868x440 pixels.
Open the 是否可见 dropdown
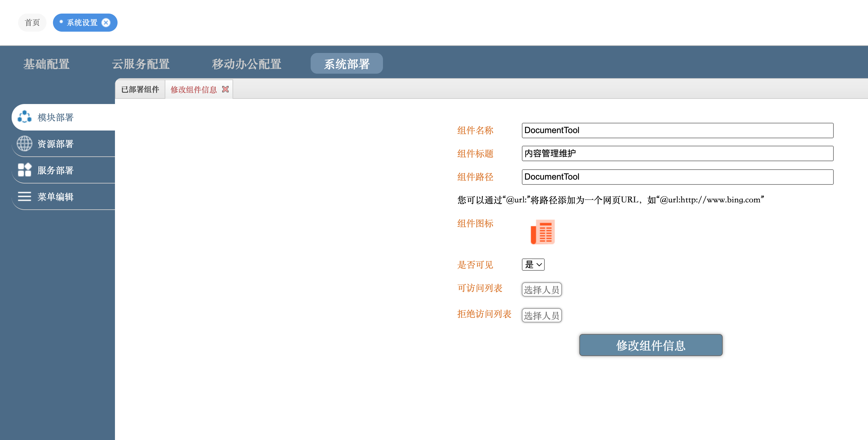pos(533,265)
